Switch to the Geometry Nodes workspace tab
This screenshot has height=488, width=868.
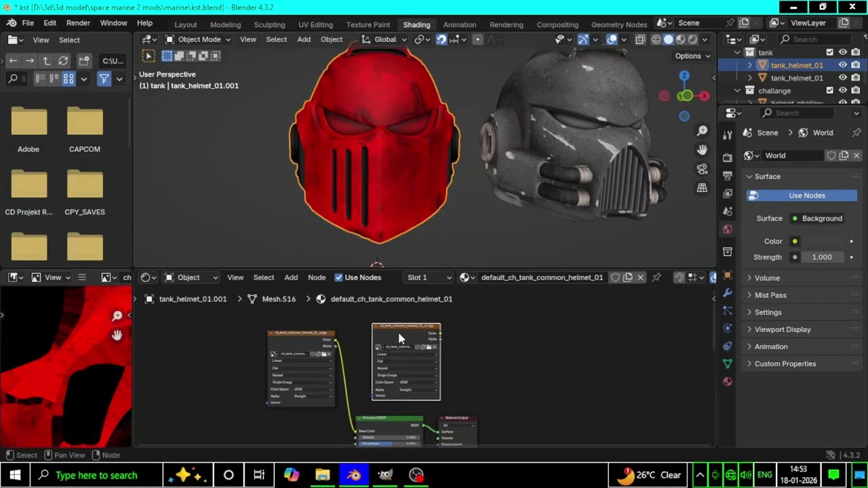click(x=618, y=24)
